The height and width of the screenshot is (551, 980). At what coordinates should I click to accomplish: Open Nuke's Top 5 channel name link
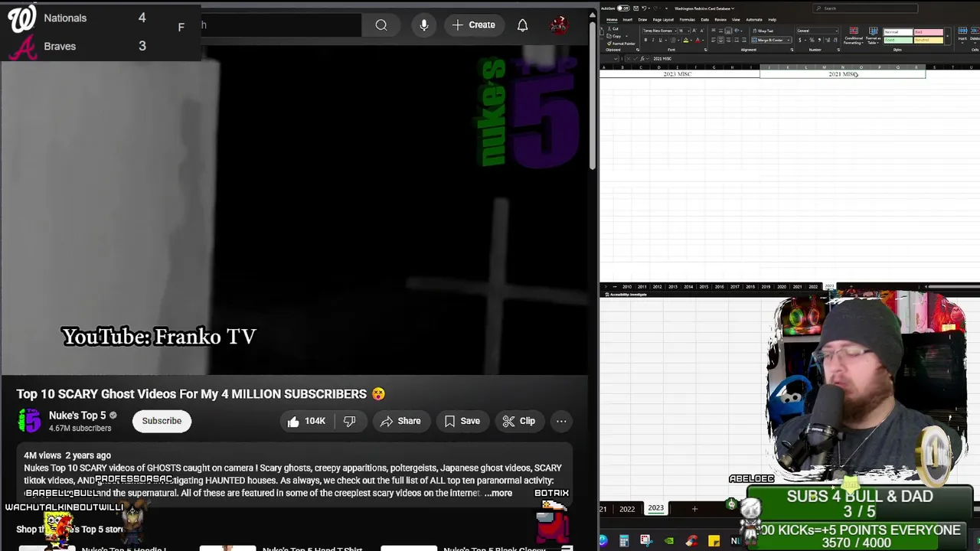pos(77,416)
